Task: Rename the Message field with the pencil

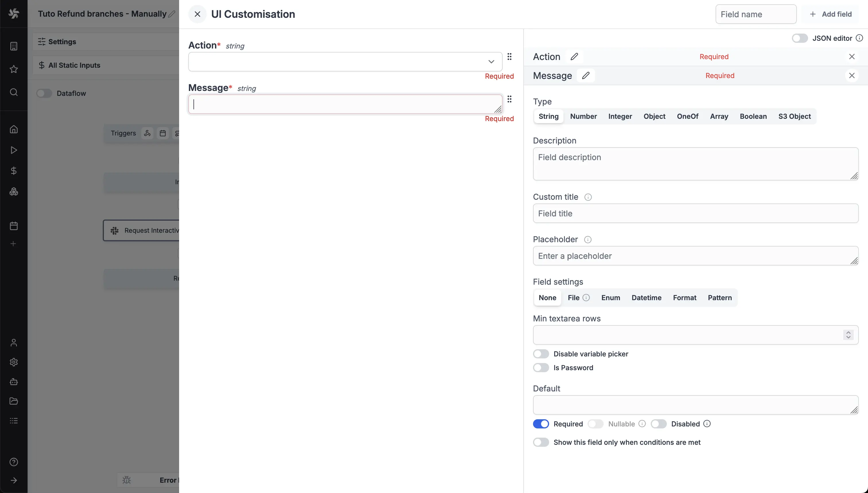Action: coord(586,75)
